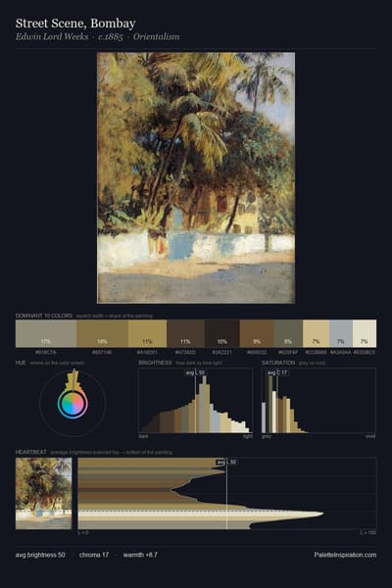The height and width of the screenshot is (588, 392).
Task: Select the gray 17% dominant swatch
Action: pyautogui.click(x=46, y=333)
